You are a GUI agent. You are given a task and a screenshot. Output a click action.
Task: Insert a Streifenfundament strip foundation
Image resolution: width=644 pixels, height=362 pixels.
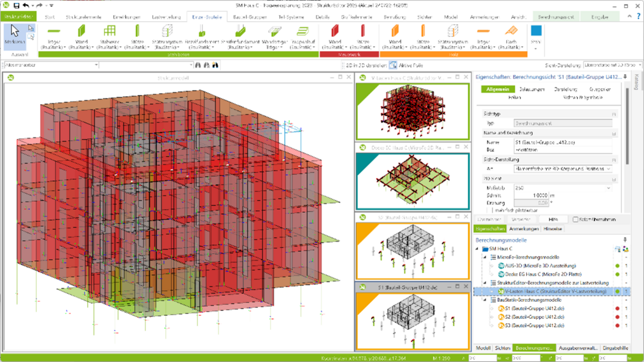pos(240,37)
